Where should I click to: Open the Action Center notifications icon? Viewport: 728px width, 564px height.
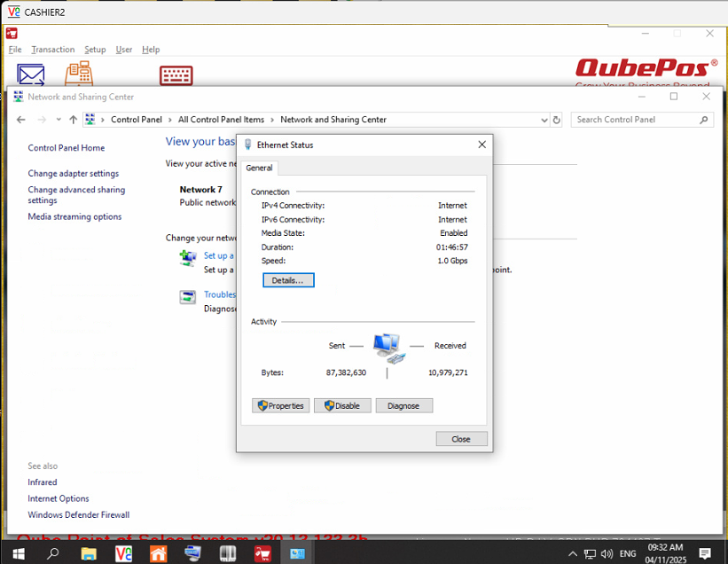pos(705,553)
